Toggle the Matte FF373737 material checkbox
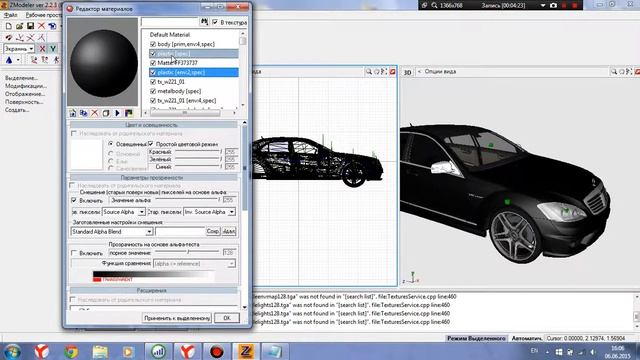Image resolution: width=640 pixels, height=360 pixels. point(153,63)
